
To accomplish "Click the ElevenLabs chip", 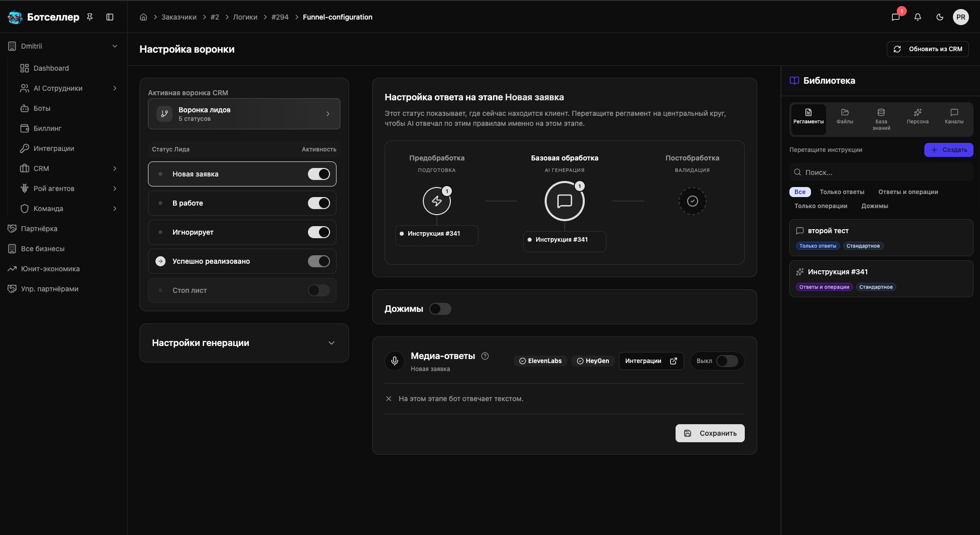I will click(540, 361).
